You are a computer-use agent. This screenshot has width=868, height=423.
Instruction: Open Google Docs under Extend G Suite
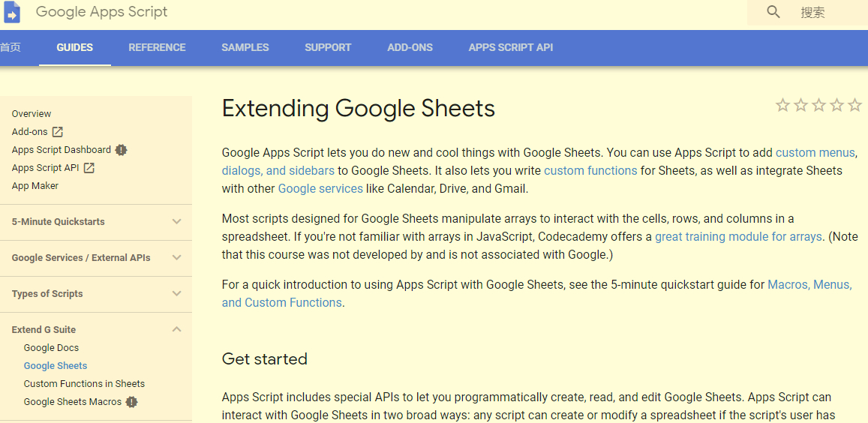[x=52, y=348]
